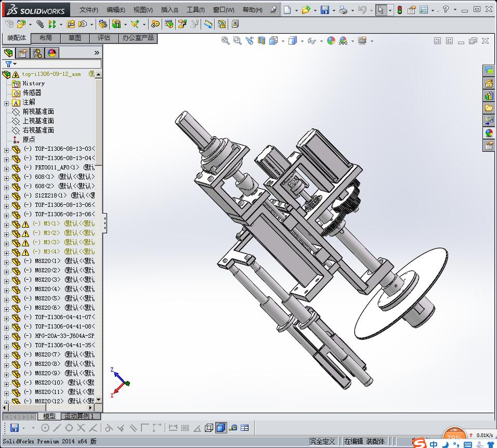The width and height of the screenshot is (497, 448).
Task: Click the Save disk icon in top toolbar
Action: click(324, 10)
